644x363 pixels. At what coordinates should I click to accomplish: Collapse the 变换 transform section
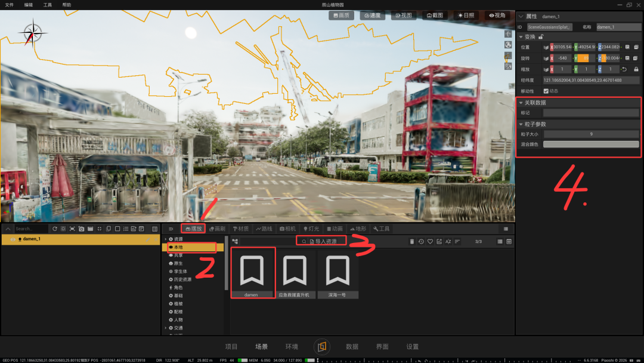pyautogui.click(x=521, y=37)
